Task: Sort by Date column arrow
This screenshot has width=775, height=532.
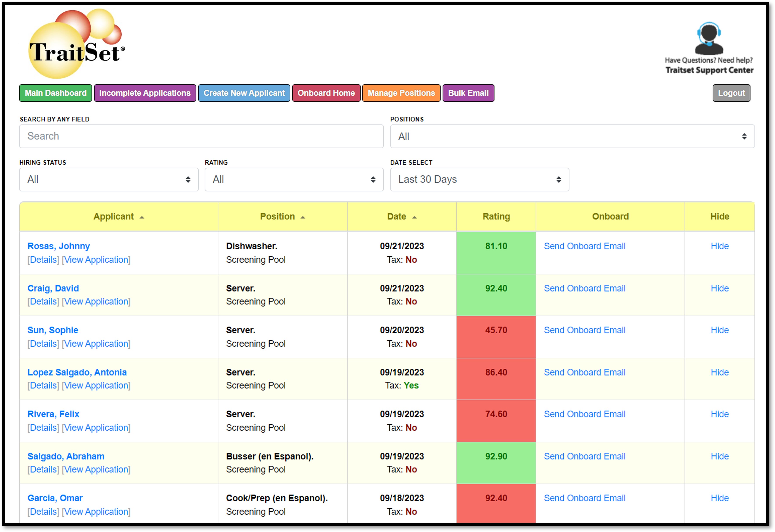Action: [414, 217]
